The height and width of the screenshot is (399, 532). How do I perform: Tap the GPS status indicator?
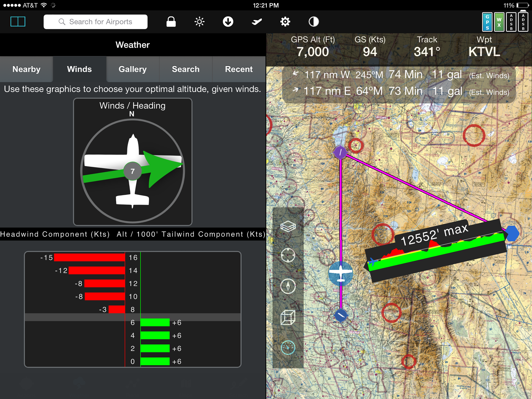click(x=487, y=22)
